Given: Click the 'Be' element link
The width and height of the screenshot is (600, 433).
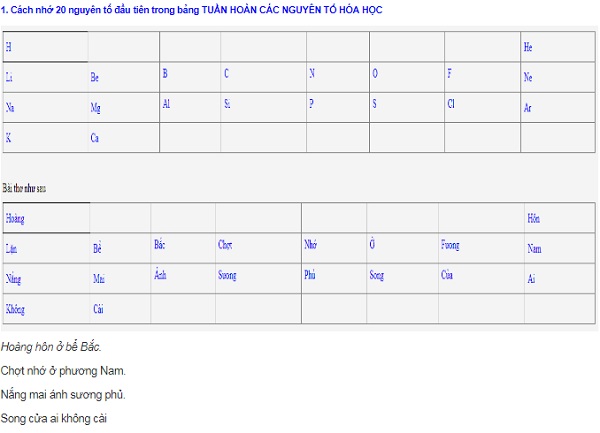Looking at the screenshot, I should click(x=95, y=77).
